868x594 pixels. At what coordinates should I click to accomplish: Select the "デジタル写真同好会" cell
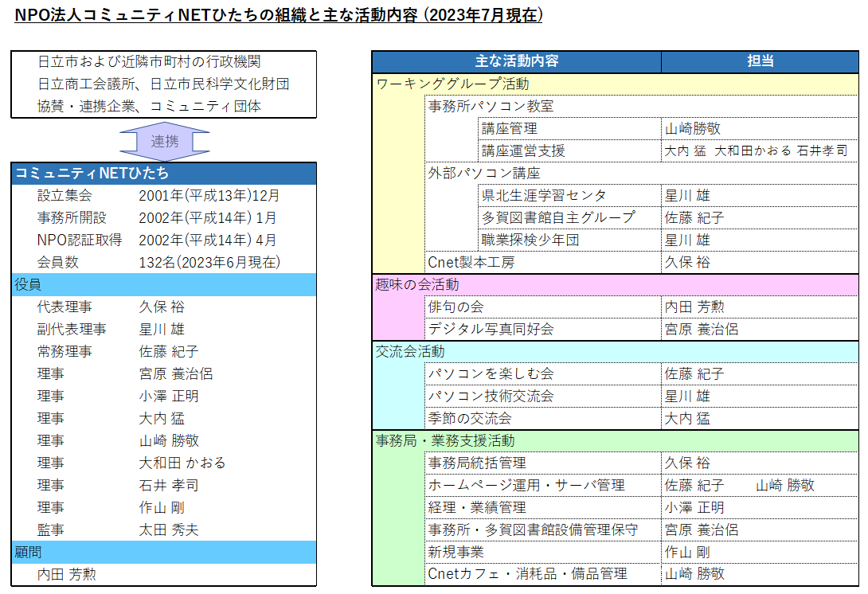(x=543, y=329)
